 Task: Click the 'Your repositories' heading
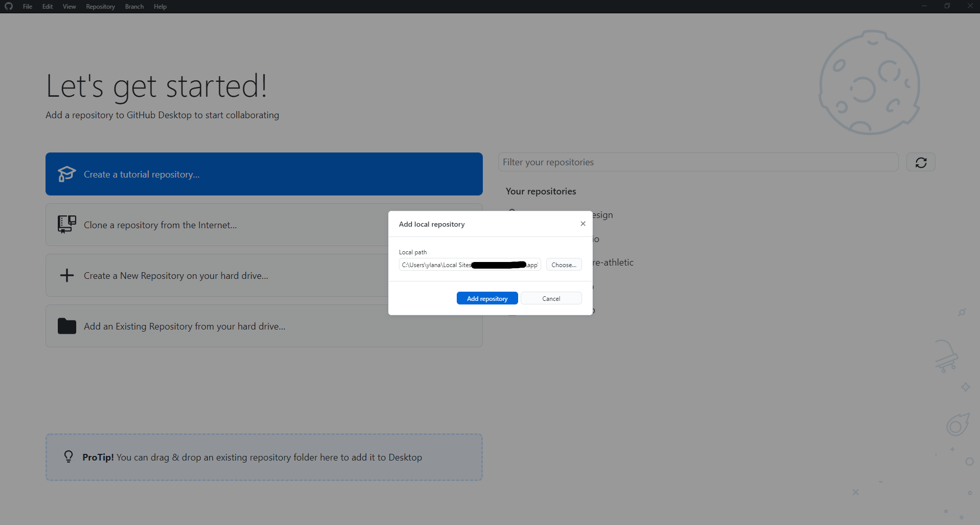click(x=541, y=191)
